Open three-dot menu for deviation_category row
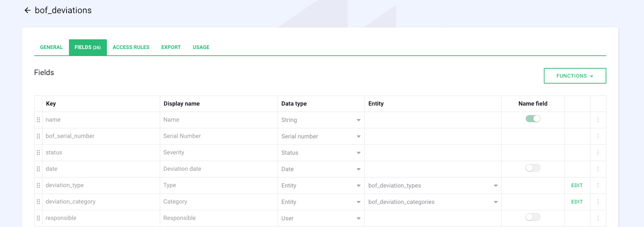The image size is (644, 227). click(x=598, y=202)
